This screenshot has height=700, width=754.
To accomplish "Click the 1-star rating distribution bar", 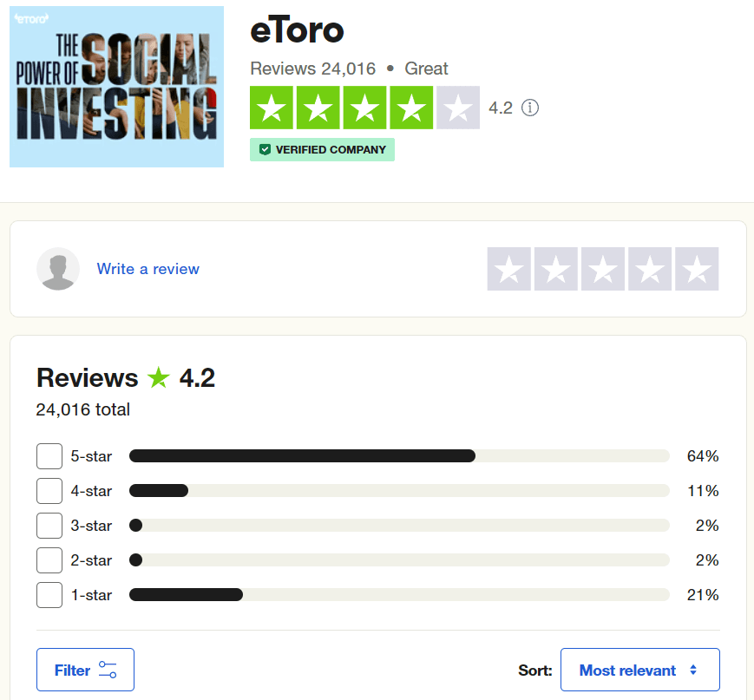I will point(399,595).
